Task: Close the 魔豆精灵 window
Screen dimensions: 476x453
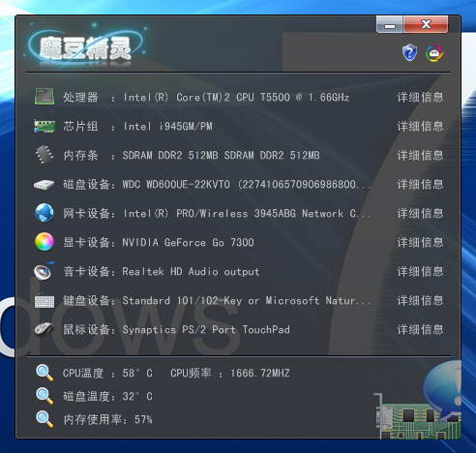Action: tap(426, 24)
